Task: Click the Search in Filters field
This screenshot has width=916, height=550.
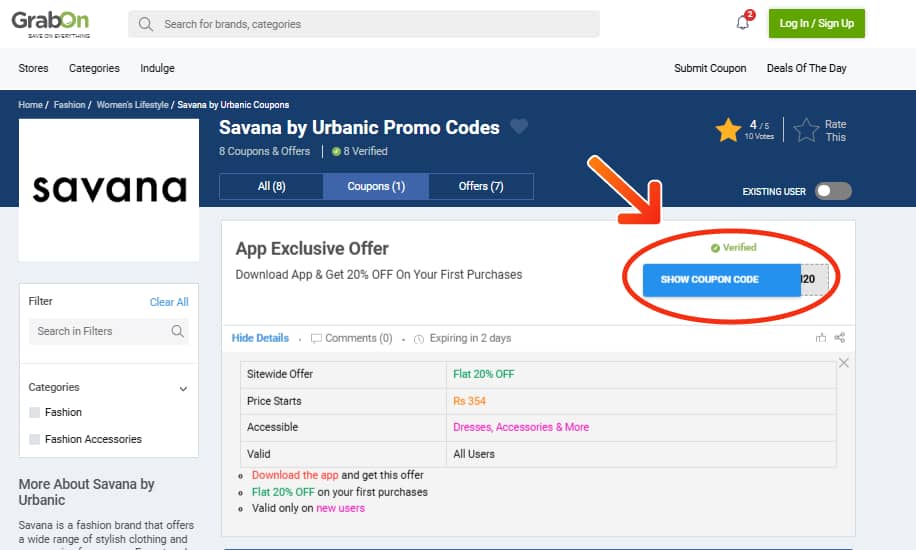Action: (109, 331)
